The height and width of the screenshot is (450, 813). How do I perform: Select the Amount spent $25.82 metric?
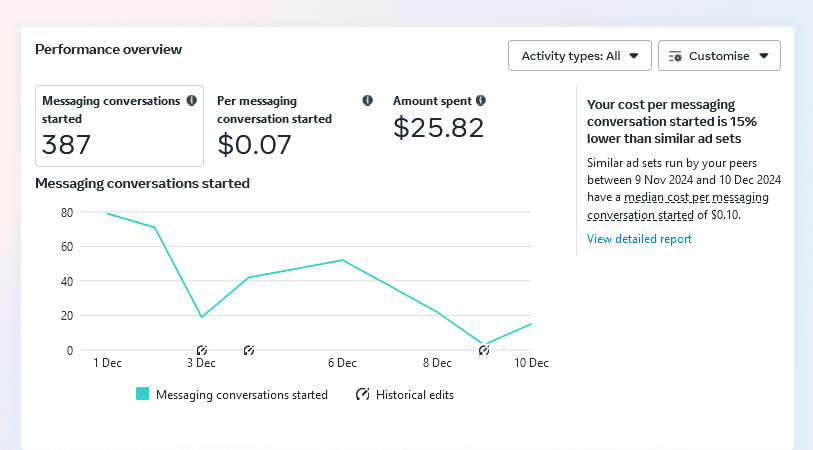(439, 118)
